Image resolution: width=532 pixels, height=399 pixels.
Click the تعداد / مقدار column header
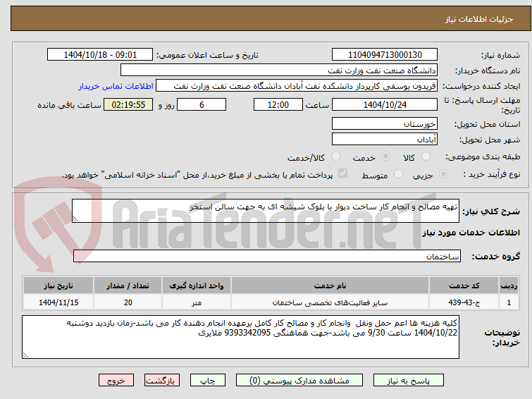pos(128,286)
